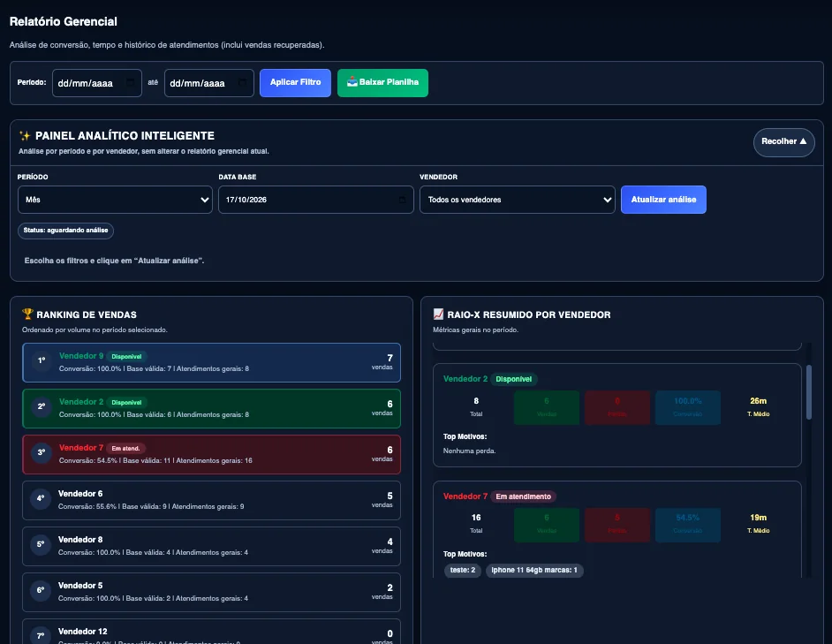Click the '16 Total' tile for Vendedor 7
Image resolution: width=832 pixels, height=644 pixels.
pos(476,524)
